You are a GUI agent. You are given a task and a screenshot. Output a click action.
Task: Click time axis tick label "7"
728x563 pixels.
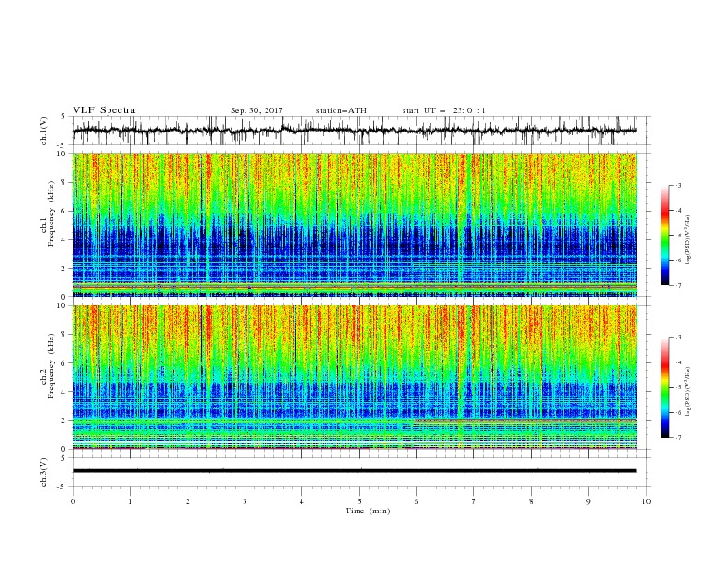pos(474,501)
